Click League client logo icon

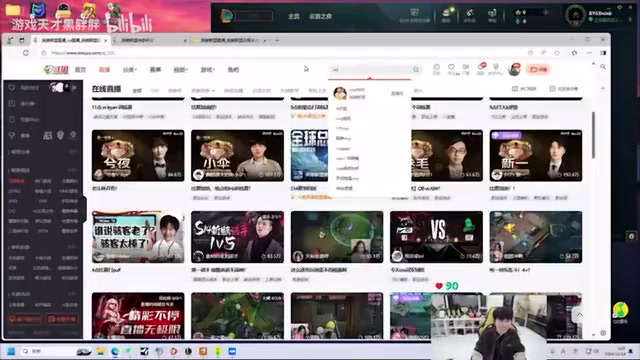(227, 16)
